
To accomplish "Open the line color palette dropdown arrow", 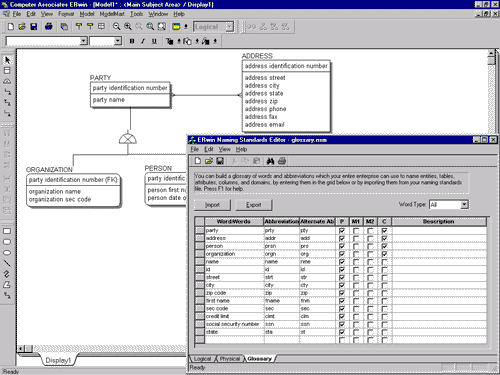I will pyautogui.click(x=215, y=41).
